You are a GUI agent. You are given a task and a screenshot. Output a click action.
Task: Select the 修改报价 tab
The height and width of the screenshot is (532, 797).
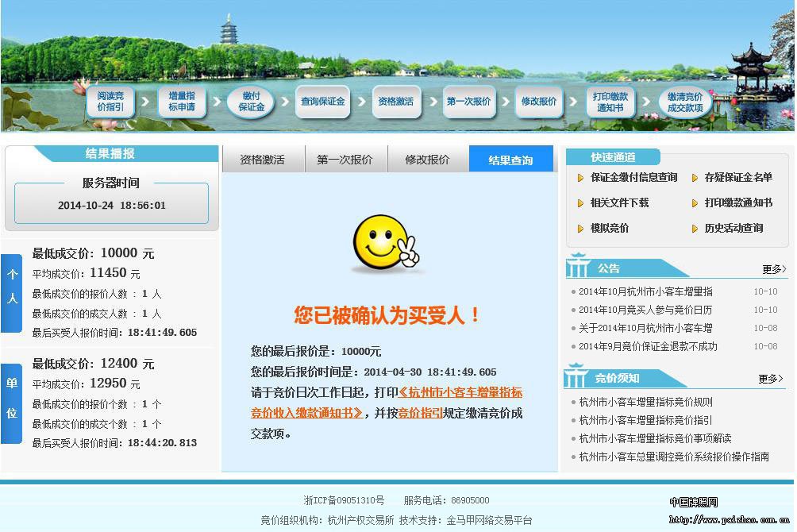427,160
